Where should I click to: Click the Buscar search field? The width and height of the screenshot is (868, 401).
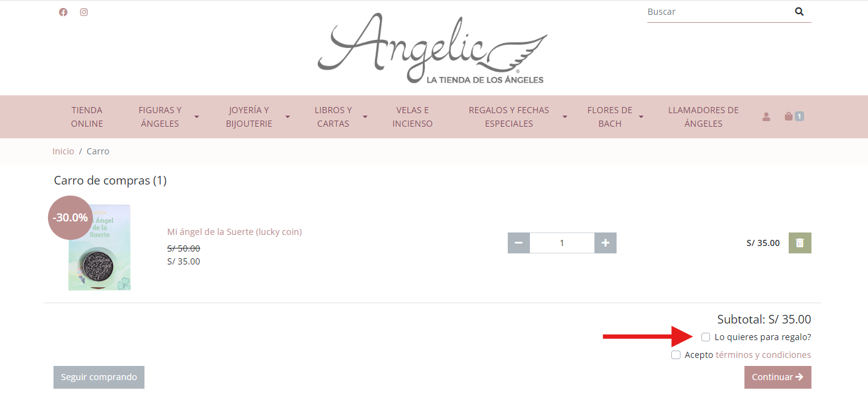716,12
